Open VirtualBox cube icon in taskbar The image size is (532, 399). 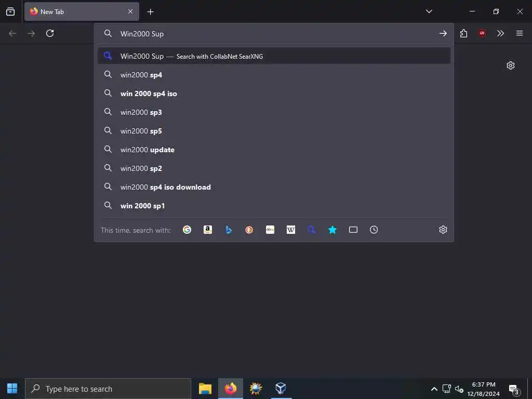tap(281, 389)
